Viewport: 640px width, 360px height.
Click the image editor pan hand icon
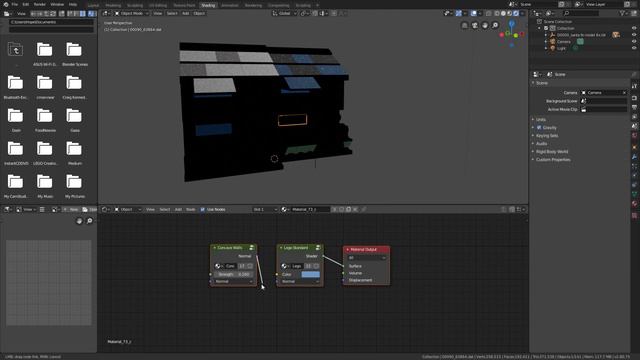point(79,221)
